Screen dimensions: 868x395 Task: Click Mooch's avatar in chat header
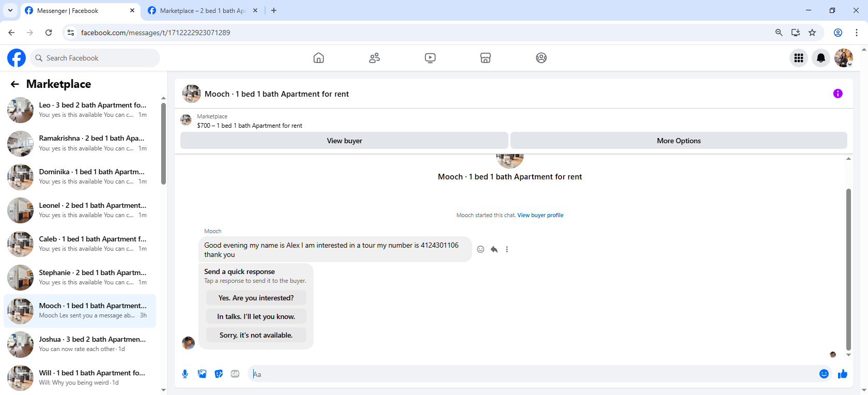[x=192, y=94]
